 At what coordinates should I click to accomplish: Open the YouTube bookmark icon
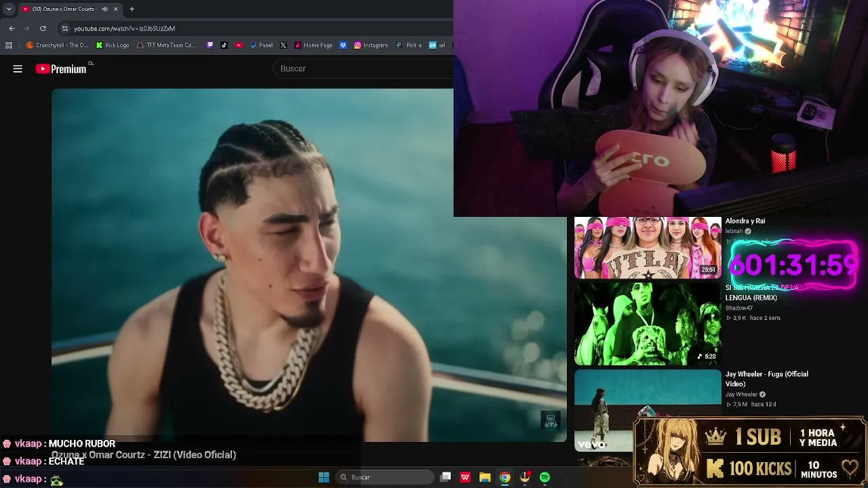point(239,45)
